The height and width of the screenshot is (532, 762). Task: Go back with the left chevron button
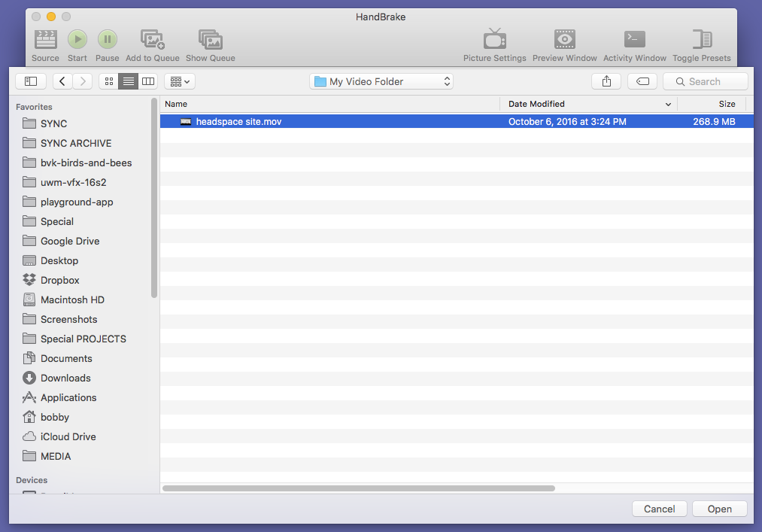coord(62,81)
